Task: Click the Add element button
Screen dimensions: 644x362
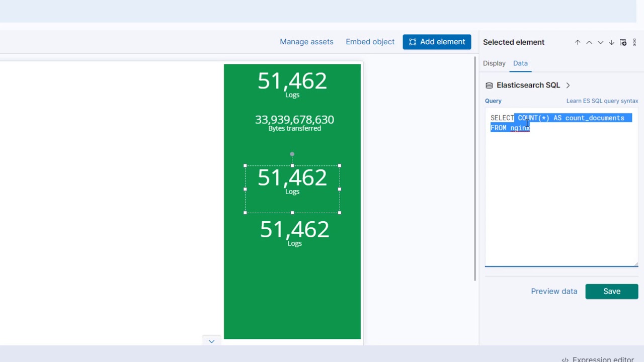Action: click(x=437, y=42)
